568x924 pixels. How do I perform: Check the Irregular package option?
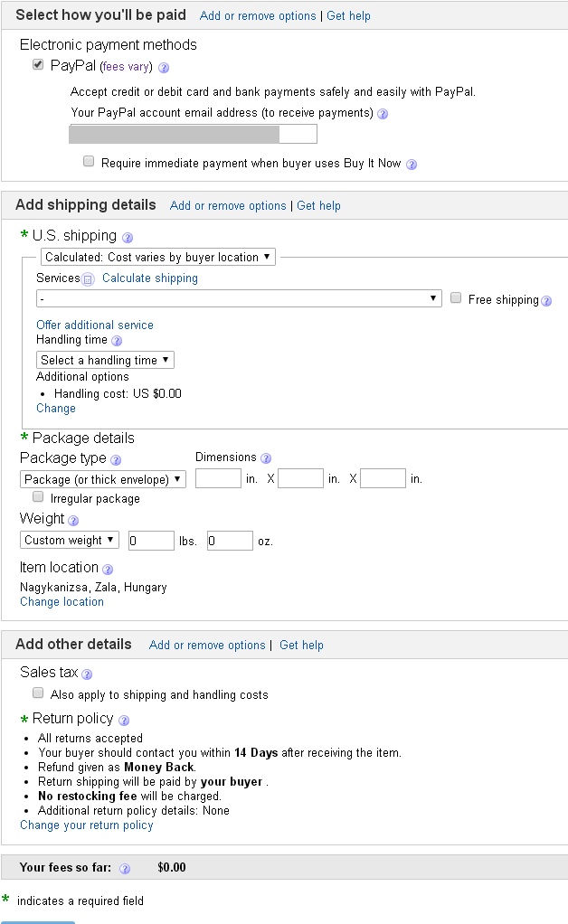[38, 497]
